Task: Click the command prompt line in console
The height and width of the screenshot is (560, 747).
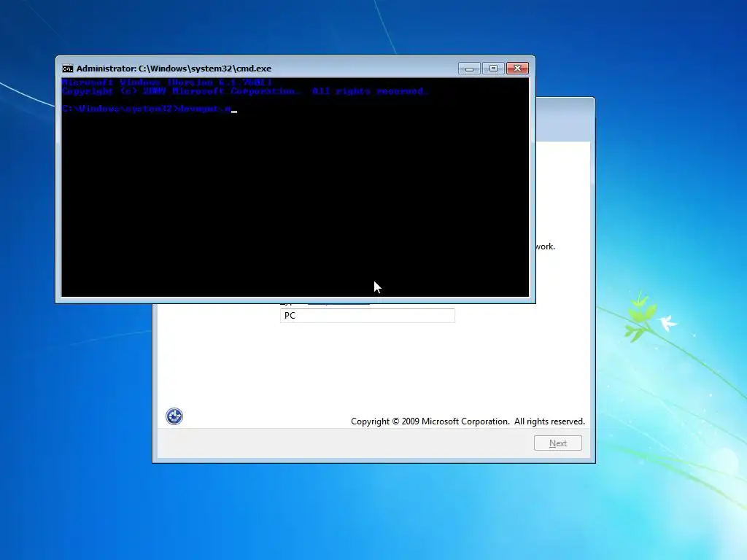Action: tap(149, 109)
